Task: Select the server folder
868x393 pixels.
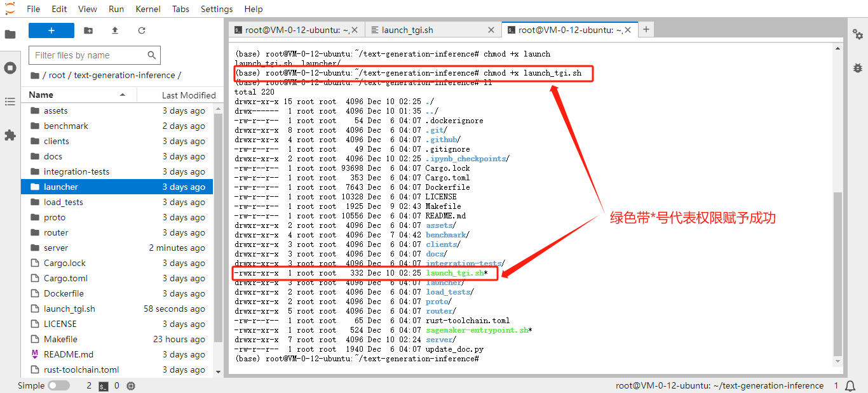Action: (117, 248)
